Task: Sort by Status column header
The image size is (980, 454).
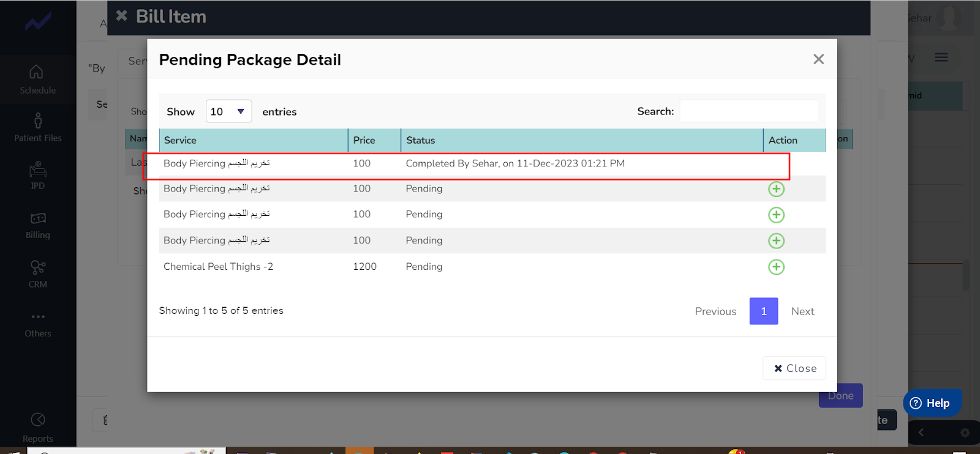Action: [x=582, y=140]
